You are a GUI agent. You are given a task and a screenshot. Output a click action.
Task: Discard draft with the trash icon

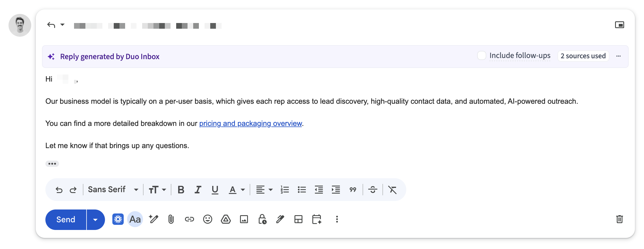tap(619, 219)
